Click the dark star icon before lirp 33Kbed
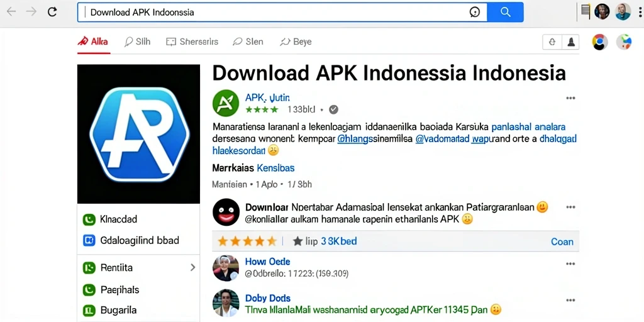644x322 pixels. pos(297,241)
